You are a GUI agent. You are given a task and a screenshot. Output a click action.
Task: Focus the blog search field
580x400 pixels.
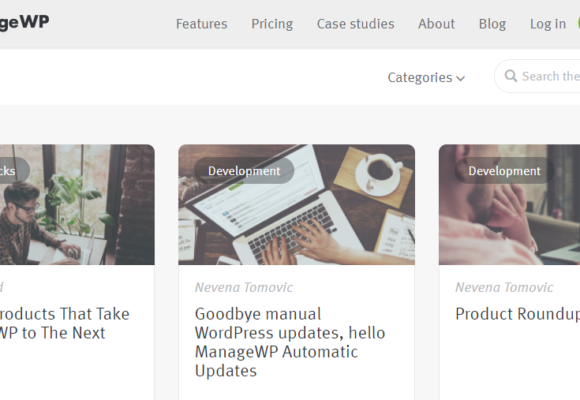point(537,76)
